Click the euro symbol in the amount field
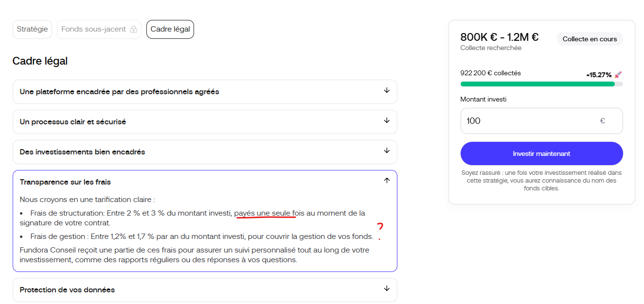Viewport: 644px width, 304px height. click(602, 121)
